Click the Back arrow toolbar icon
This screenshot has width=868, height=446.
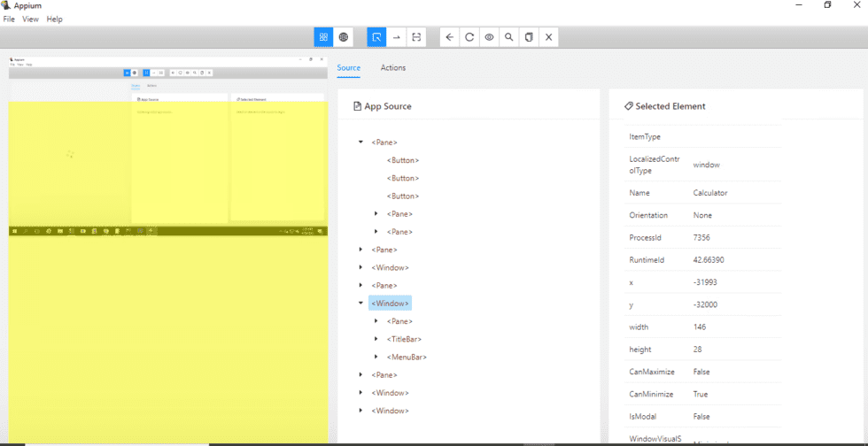(x=450, y=37)
